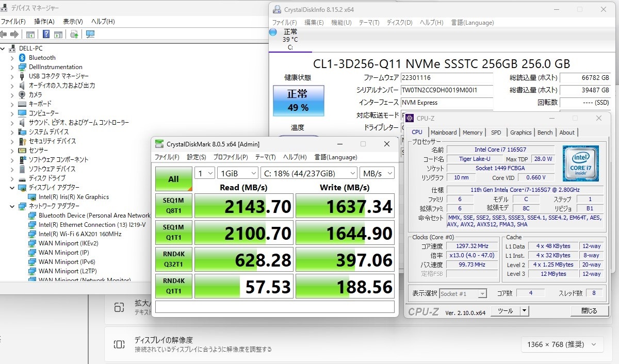Click ツール button in CPU-Z
This screenshot has width=619, height=364.
(505, 311)
